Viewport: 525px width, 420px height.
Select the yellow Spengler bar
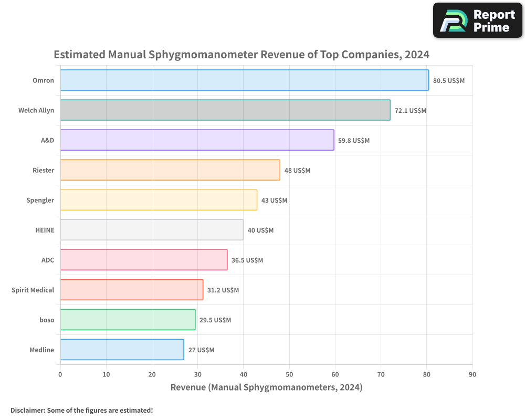tap(159, 200)
